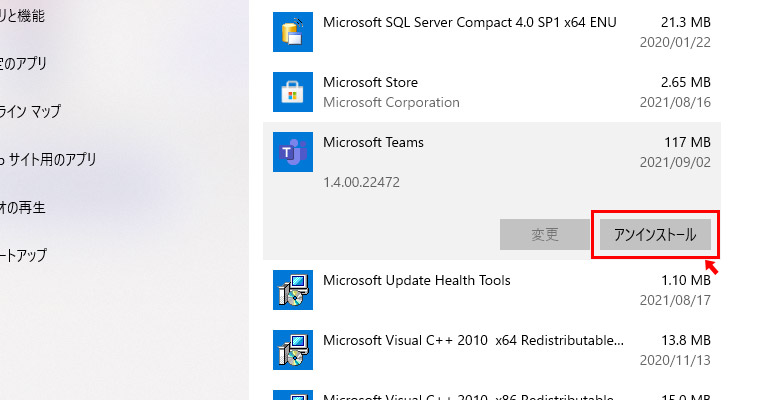The width and height of the screenshot is (760, 400).
Task: Click the greyed-out 変更 button
Action: pyautogui.click(x=545, y=235)
